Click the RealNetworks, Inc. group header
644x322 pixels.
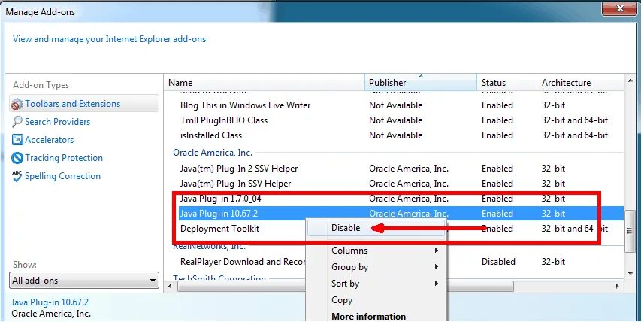pos(209,246)
